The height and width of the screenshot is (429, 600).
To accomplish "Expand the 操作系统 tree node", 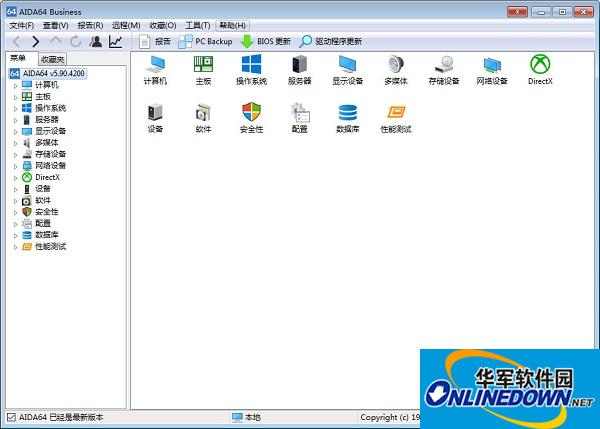I will click(x=16, y=109).
